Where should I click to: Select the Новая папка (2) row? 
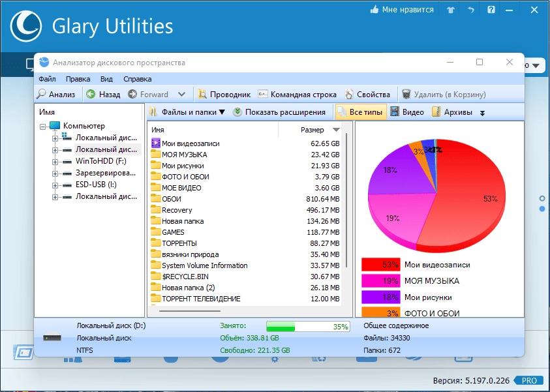[245, 288]
